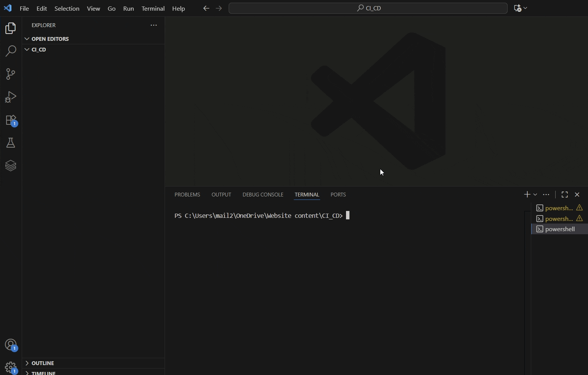Open terminal panel more actions ellipsis

point(546,195)
